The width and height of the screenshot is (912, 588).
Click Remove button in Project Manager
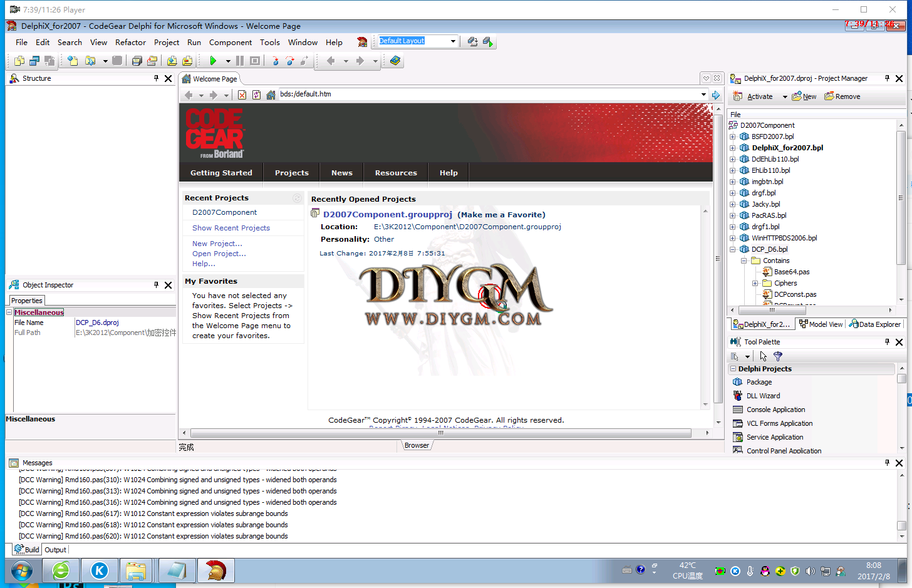tap(842, 96)
